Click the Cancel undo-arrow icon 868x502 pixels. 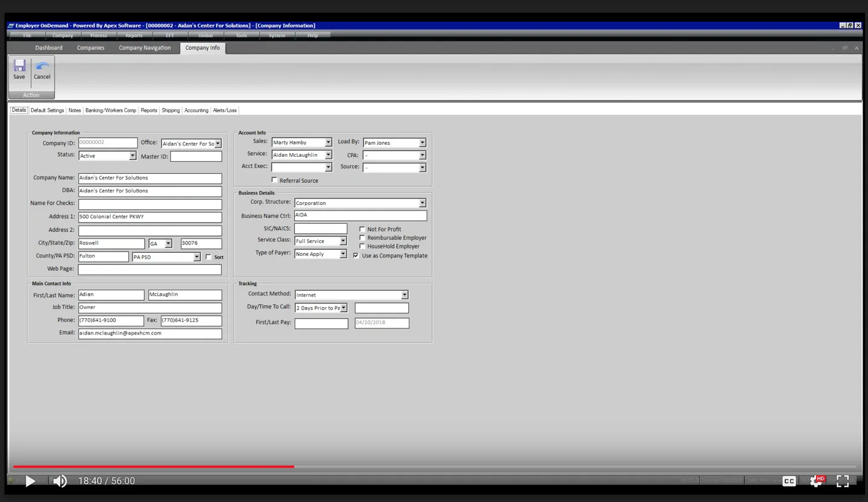[42, 66]
